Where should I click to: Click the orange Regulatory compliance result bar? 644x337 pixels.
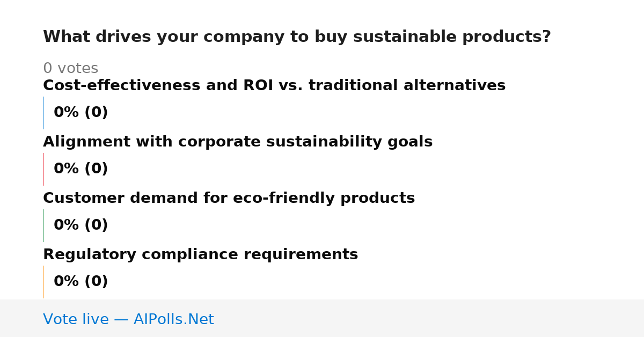point(43,282)
